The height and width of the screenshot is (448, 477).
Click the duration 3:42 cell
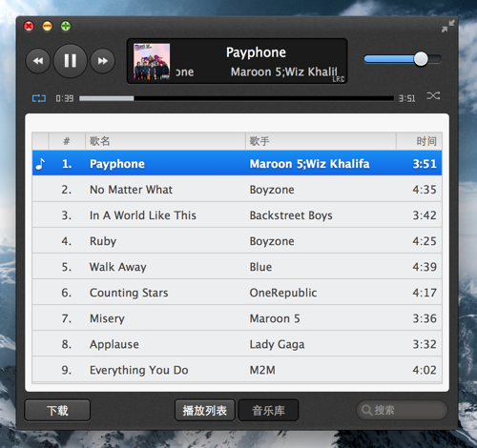coord(425,215)
